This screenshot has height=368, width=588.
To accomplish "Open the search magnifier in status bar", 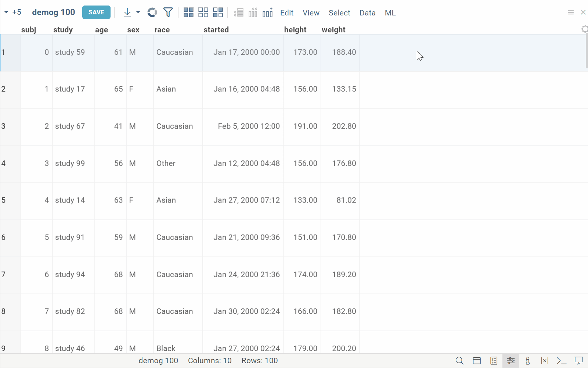I will 459,361.
